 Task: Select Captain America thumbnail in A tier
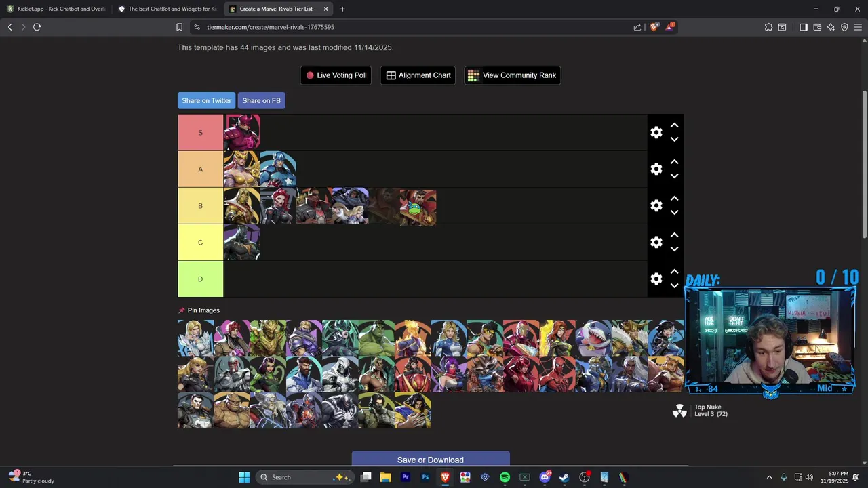pos(278,169)
